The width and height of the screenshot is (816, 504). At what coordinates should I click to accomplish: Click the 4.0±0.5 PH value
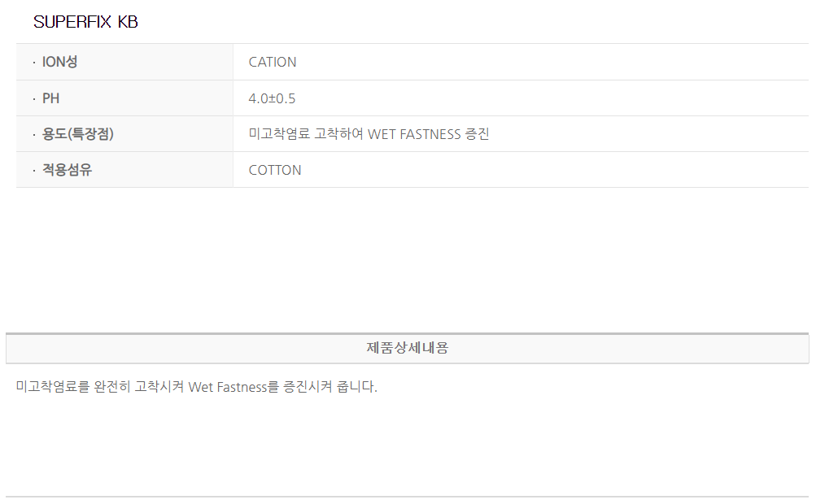[x=272, y=98]
